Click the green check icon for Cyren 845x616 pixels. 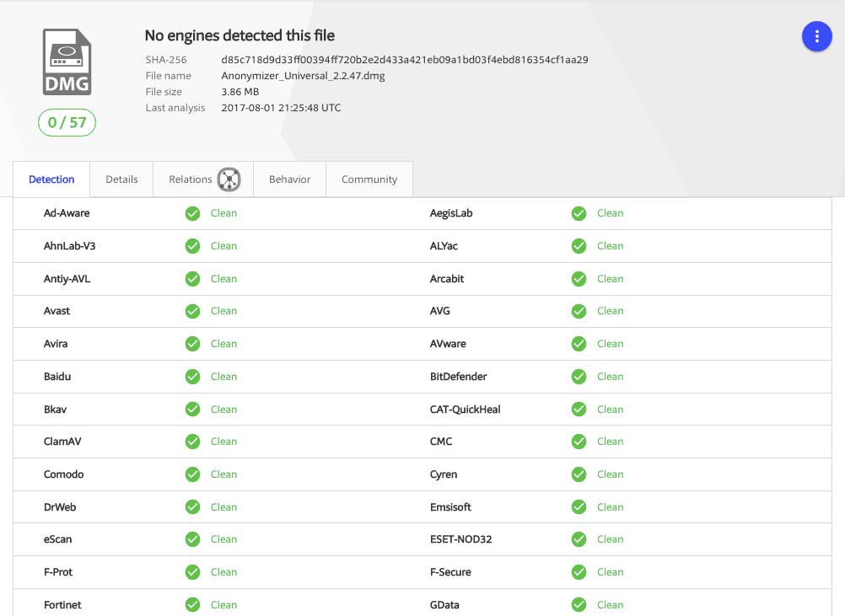point(579,474)
